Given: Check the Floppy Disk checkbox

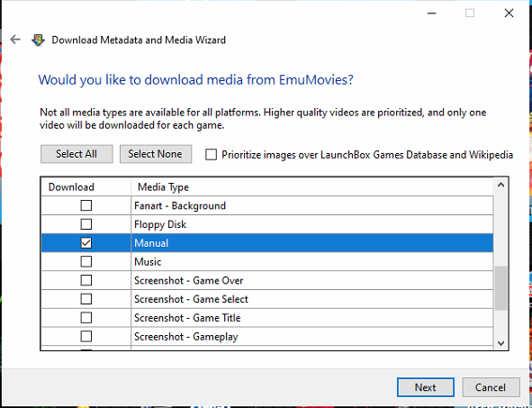Looking at the screenshot, I should pyautogui.click(x=86, y=224).
